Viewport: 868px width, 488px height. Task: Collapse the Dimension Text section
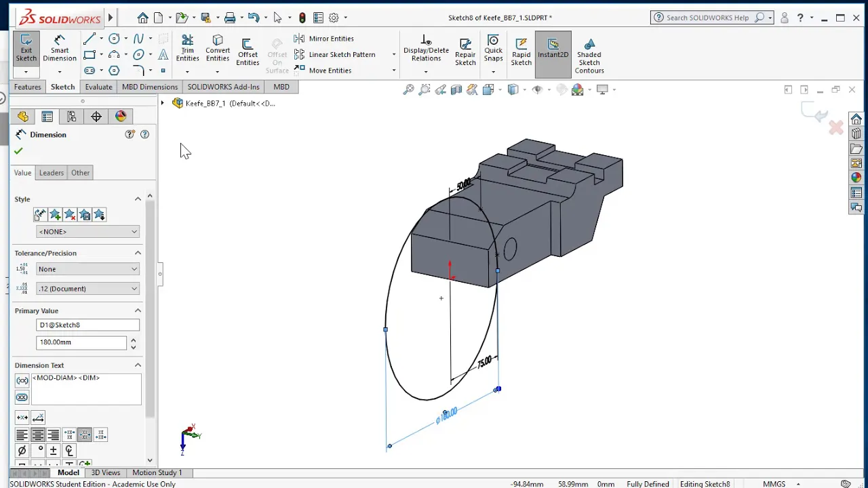point(138,365)
